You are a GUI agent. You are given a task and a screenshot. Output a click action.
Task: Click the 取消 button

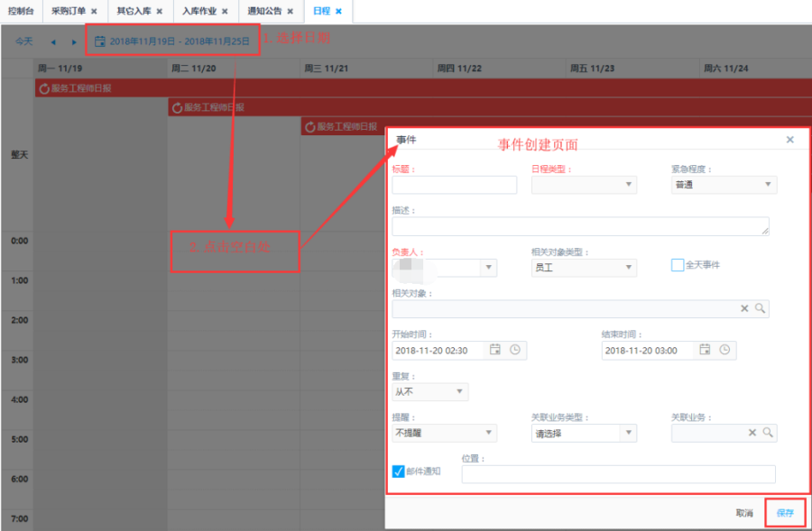(743, 512)
